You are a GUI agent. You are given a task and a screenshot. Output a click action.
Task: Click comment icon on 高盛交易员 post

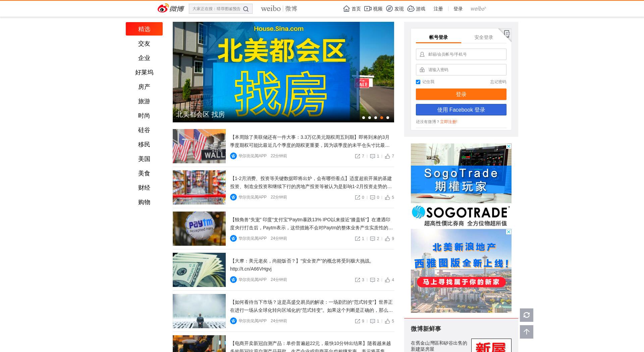pyautogui.click(x=372, y=321)
